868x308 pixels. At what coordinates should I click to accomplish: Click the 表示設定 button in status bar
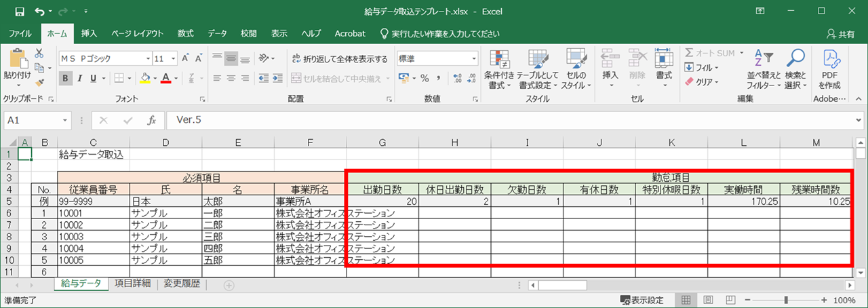click(x=642, y=300)
